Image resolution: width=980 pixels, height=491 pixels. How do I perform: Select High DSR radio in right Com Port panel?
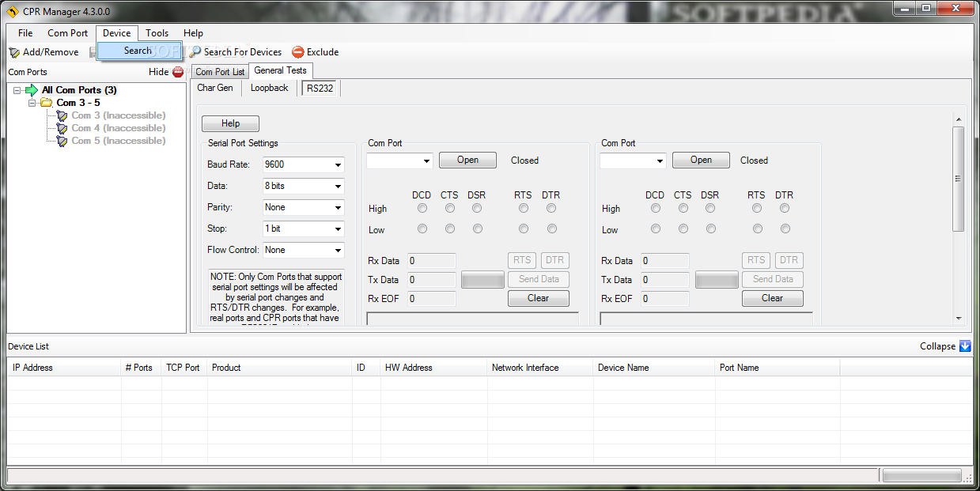[710, 209]
